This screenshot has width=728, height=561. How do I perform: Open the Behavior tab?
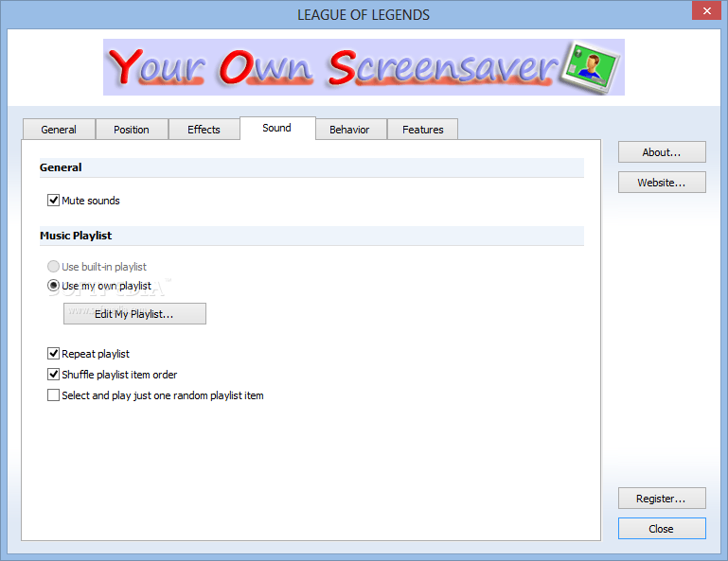tap(349, 130)
